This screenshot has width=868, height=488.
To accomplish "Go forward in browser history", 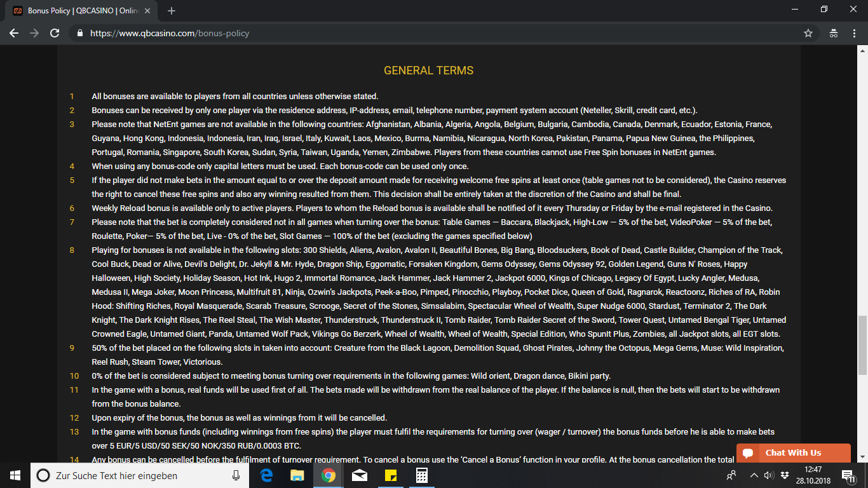I will tap(34, 33).
